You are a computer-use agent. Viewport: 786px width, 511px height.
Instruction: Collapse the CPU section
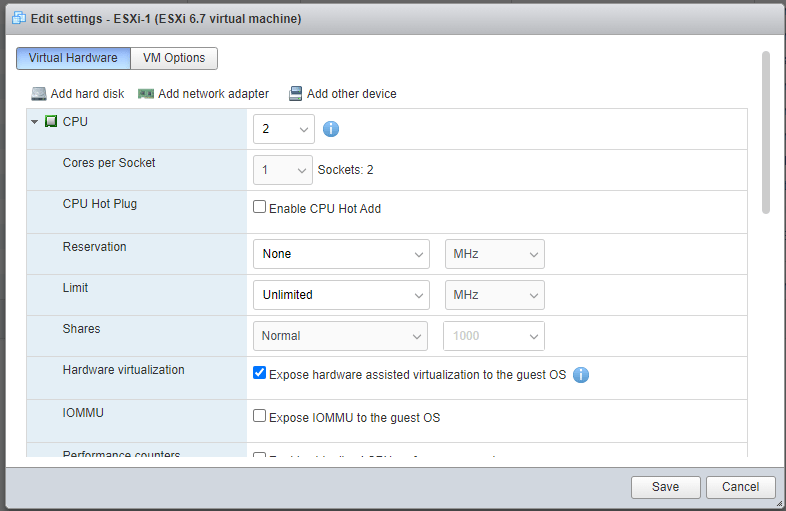pyautogui.click(x=34, y=122)
